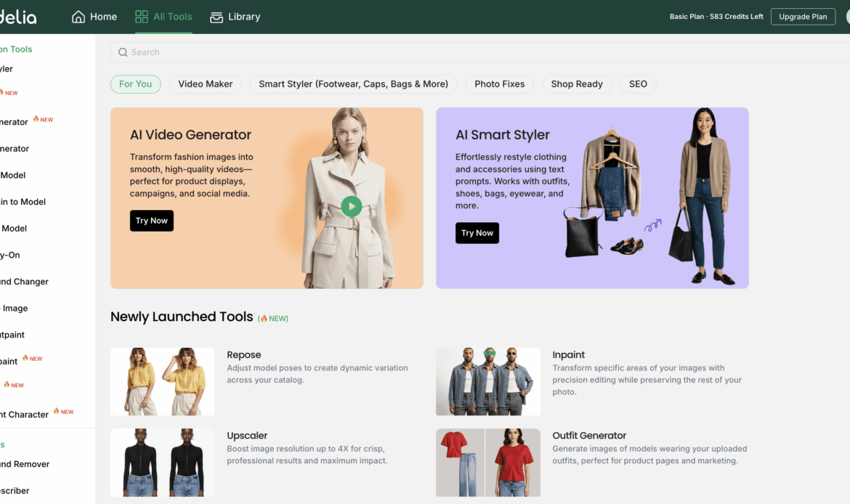Click Try Now on AI Video Generator
The image size is (850, 504).
click(x=152, y=221)
